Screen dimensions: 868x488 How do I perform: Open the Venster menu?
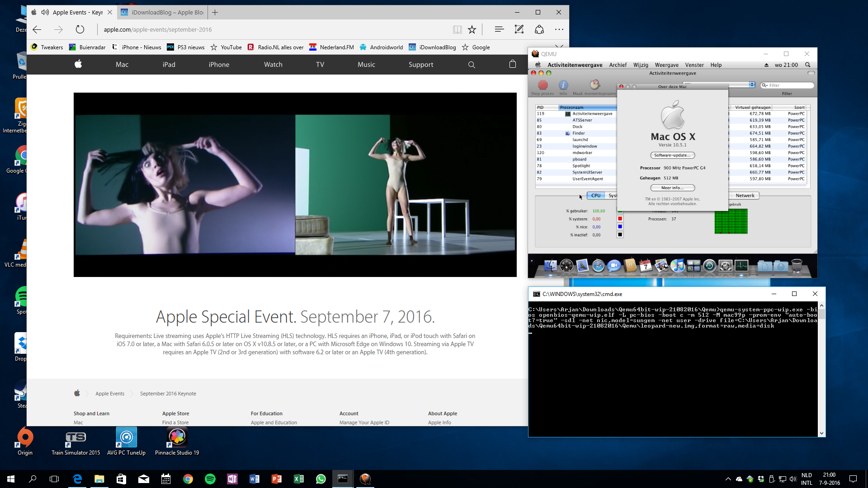coord(694,65)
